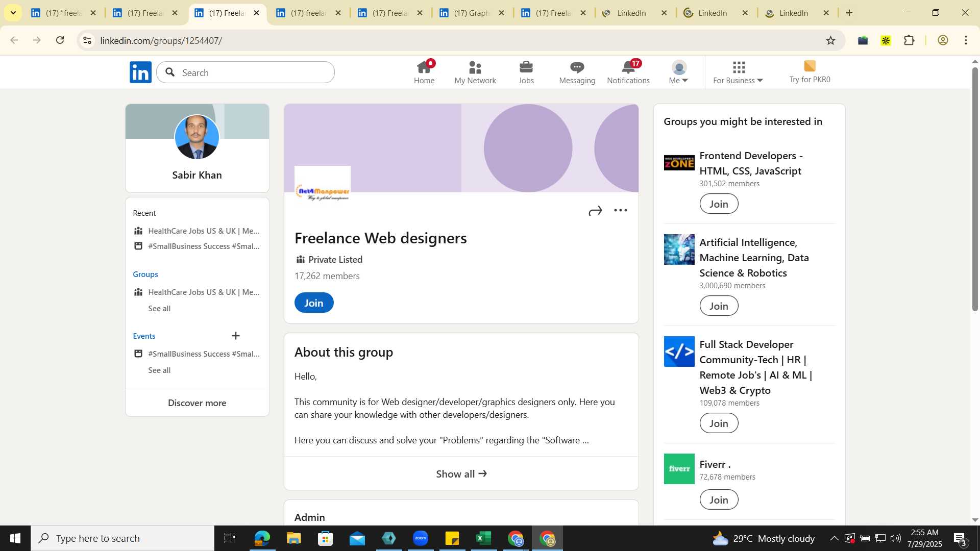Click the page vertical scrollbar

pyautogui.click(x=975, y=189)
